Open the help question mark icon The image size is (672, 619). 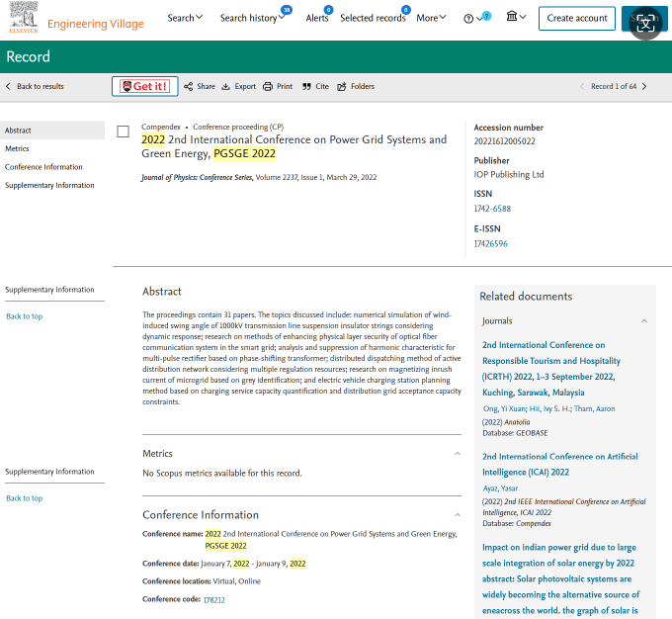468,19
